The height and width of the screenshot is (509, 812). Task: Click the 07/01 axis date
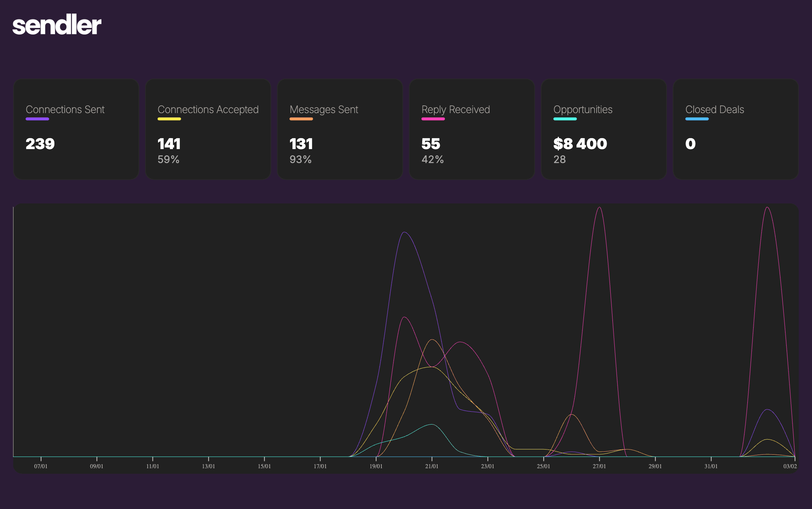41,466
